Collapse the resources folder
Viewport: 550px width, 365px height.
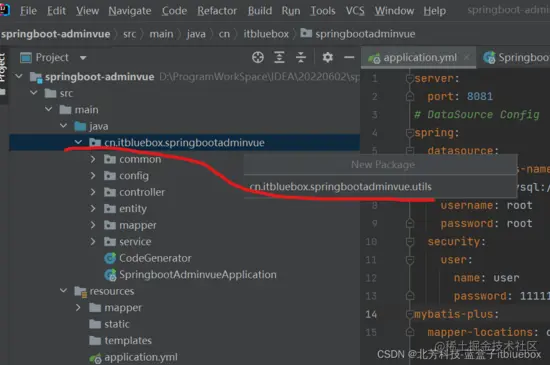[63, 290]
